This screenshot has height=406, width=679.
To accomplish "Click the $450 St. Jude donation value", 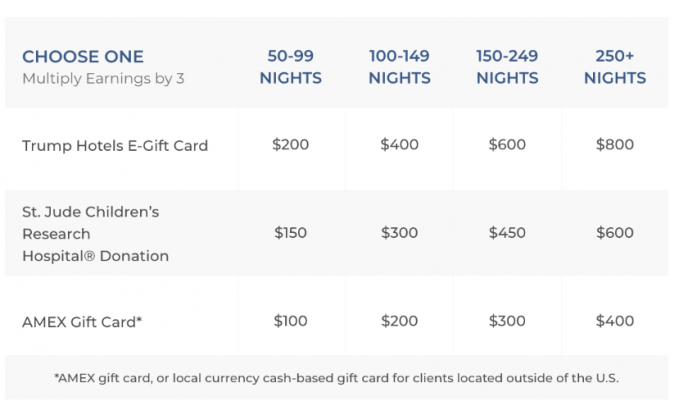I will tap(507, 233).
